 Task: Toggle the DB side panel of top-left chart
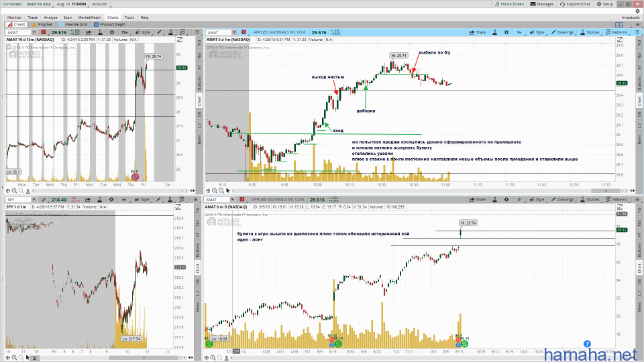[200, 114]
